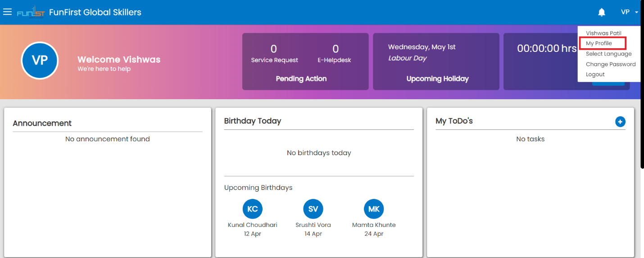Open pending Service Request count
The image size is (644, 258).
coord(274,53)
